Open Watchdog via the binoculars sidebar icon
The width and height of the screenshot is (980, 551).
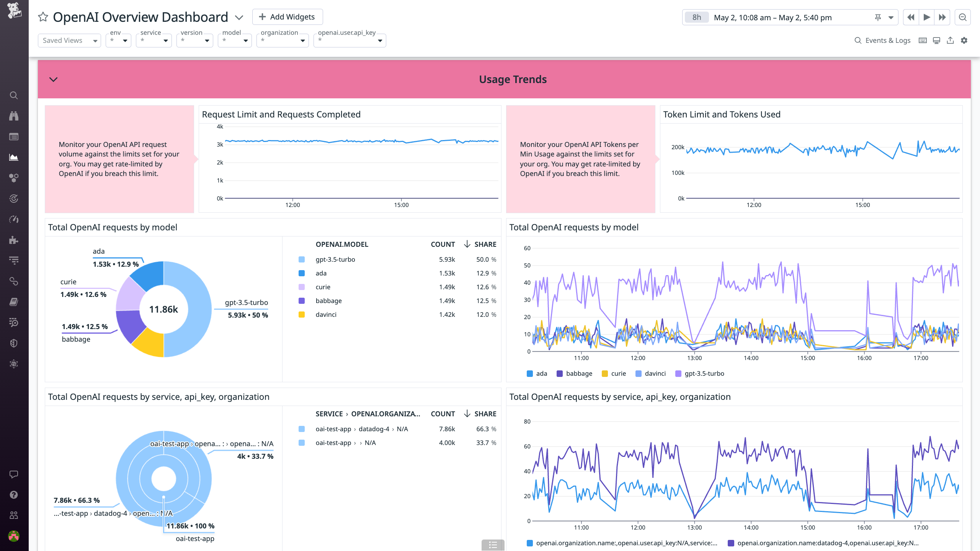tap(14, 116)
